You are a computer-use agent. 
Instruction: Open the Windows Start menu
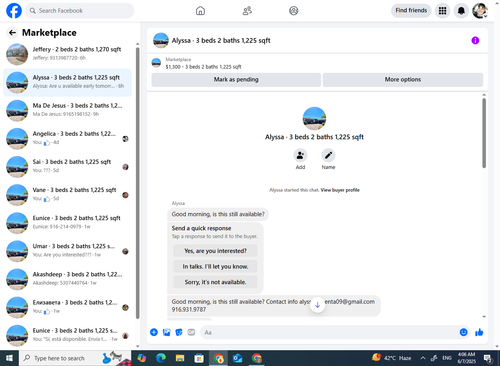9,358
